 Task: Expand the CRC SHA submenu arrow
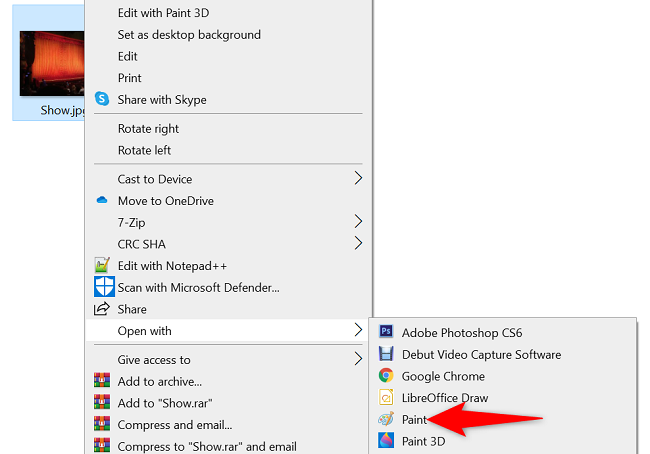pyautogui.click(x=358, y=244)
